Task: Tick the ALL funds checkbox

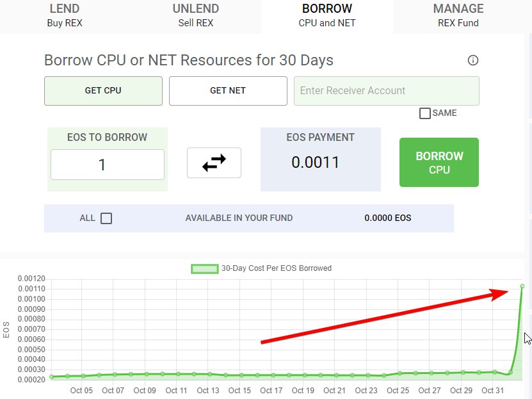Action: coord(106,218)
